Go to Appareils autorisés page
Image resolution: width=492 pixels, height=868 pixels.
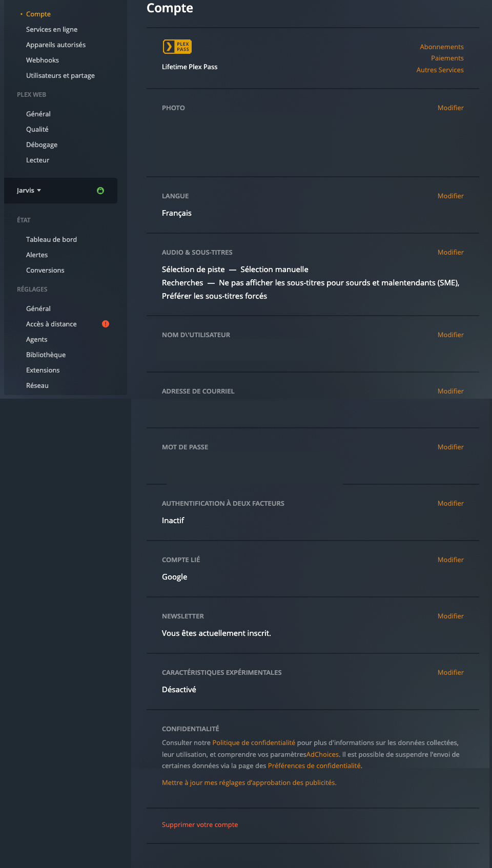click(56, 45)
